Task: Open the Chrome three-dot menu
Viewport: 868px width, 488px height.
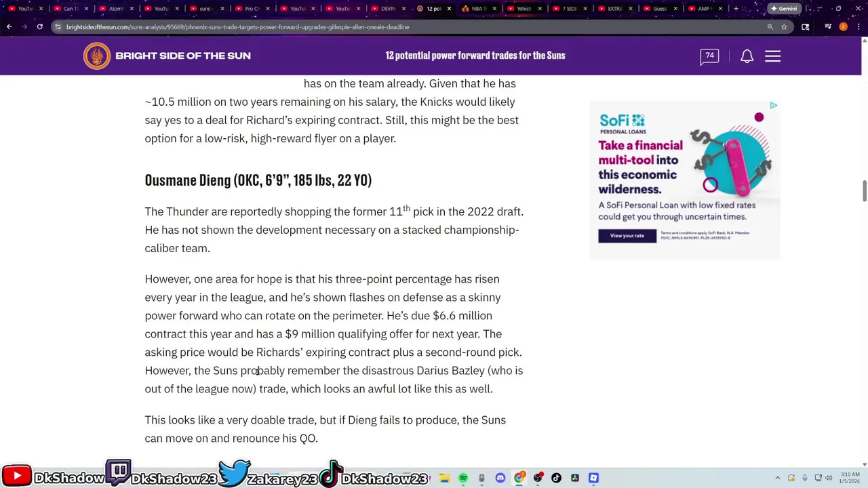Action: point(857,26)
